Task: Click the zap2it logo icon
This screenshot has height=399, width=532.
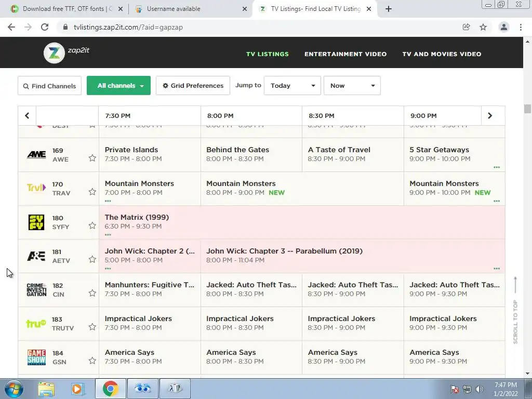Action: tap(54, 53)
